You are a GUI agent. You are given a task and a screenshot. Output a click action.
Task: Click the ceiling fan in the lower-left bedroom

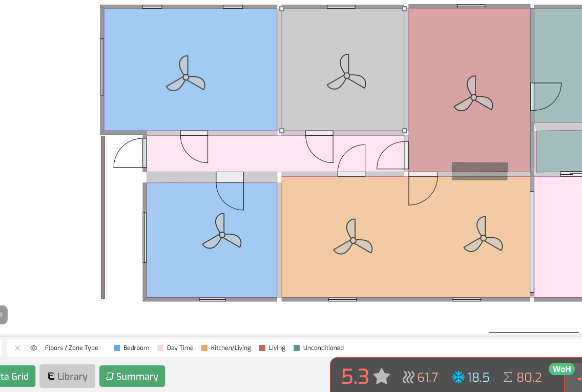pos(222,234)
